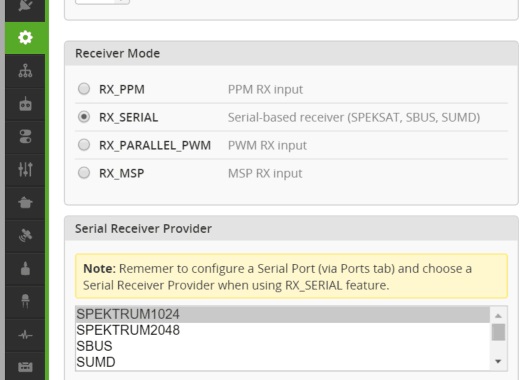Screen dimensions: 522x380
Task: Select the RX_PARALLEL_PWM radio button
Action: (x=84, y=145)
